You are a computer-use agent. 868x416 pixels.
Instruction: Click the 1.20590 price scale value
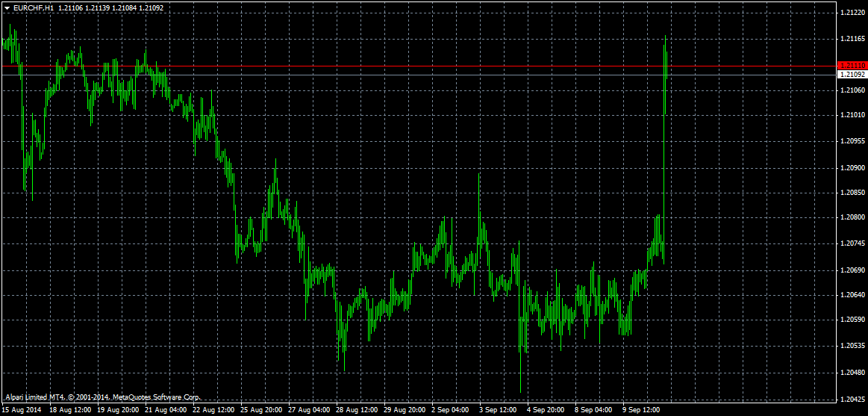pyautogui.click(x=853, y=320)
